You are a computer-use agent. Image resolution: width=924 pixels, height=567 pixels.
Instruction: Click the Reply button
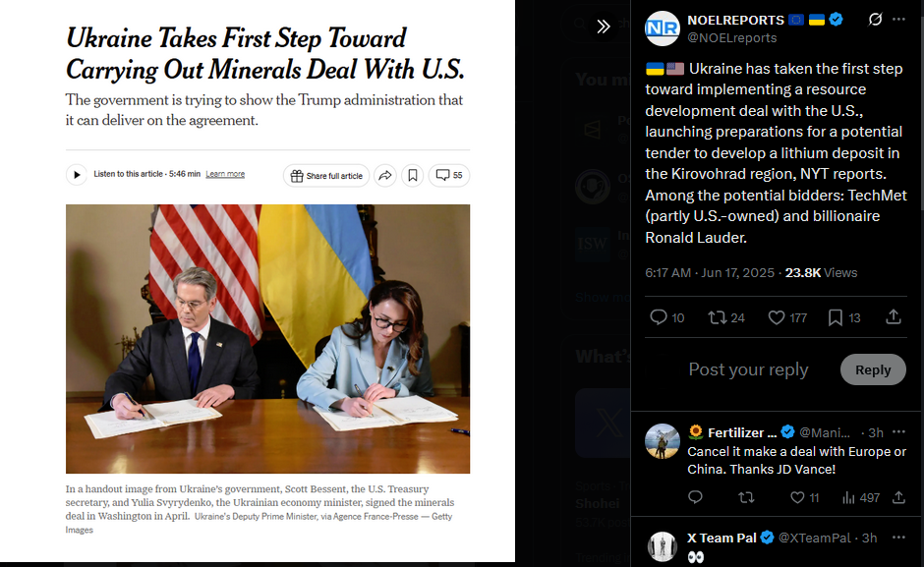(873, 369)
